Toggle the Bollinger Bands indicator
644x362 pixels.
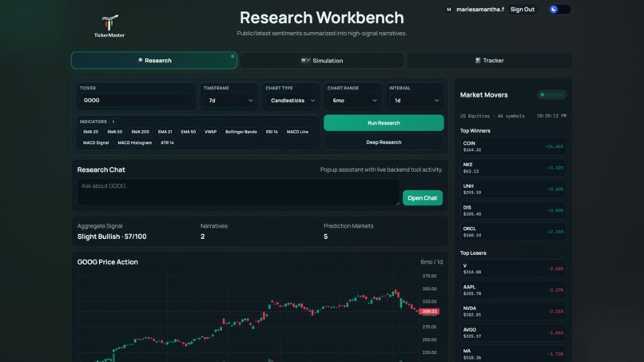[241, 132]
